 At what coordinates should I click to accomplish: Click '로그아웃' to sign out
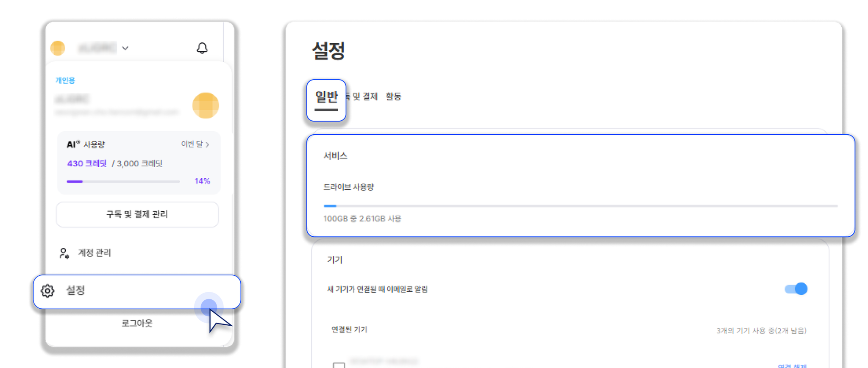click(x=137, y=323)
